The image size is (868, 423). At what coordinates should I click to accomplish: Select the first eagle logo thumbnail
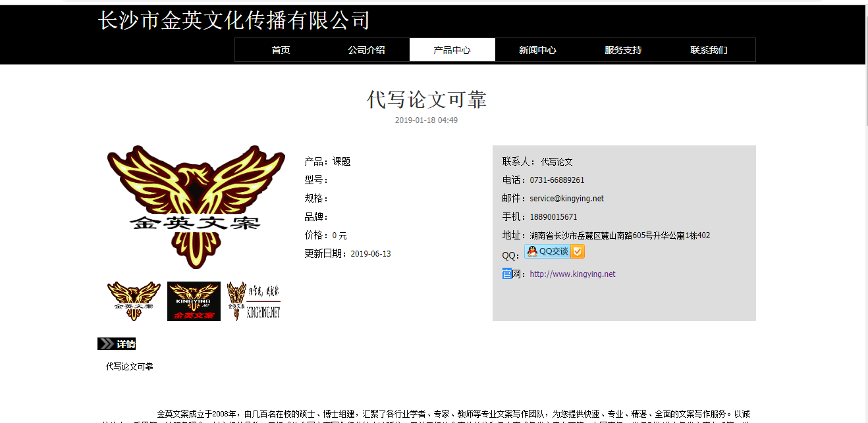coord(134,301)
